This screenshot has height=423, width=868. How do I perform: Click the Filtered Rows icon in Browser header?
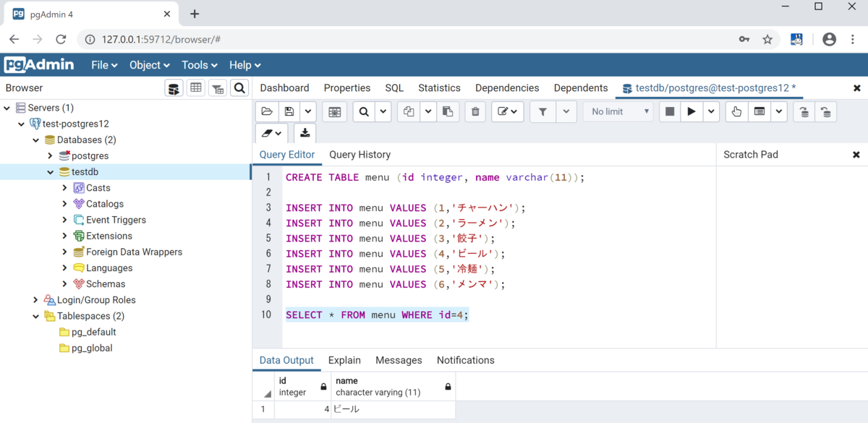[218, 88]
